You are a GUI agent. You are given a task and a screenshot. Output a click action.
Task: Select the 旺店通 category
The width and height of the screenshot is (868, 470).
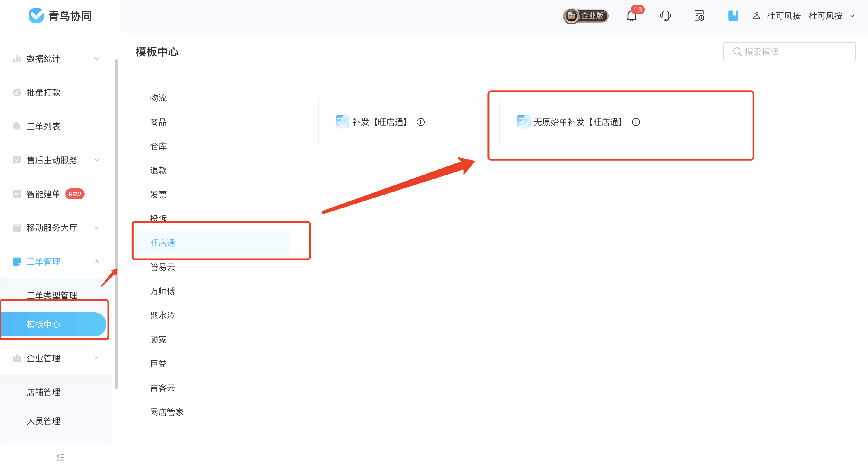coord(213,243)
